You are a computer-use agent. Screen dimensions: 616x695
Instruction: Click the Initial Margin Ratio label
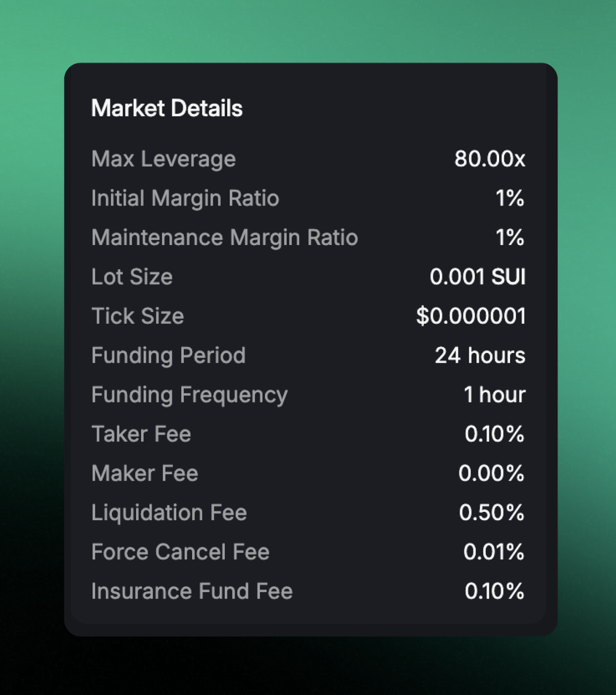(x=185, y=198)
